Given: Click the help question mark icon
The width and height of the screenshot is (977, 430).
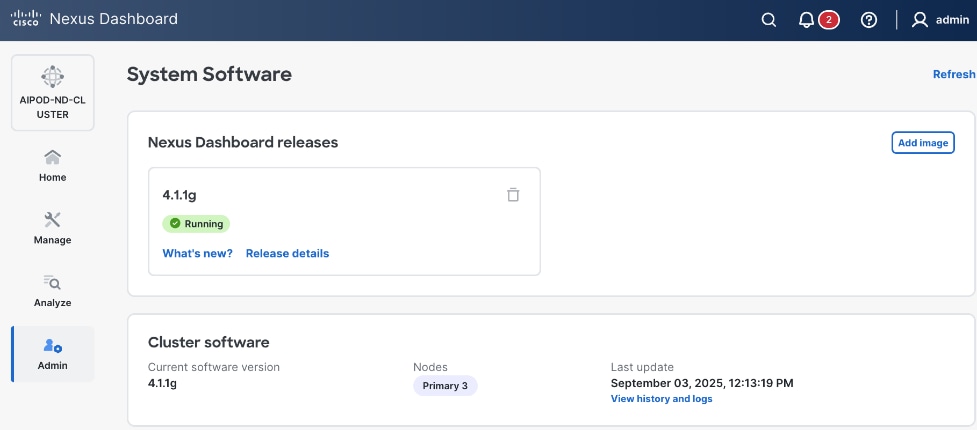Looking at the screenshot, I should pos(869,20).
